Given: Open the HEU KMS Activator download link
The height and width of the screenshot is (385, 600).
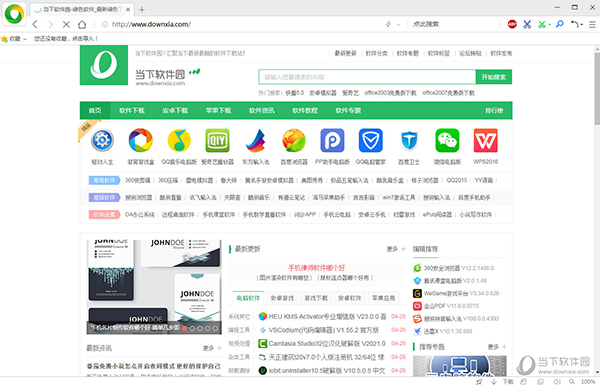Looking at the screenshot, I should [x=327, y=316].
